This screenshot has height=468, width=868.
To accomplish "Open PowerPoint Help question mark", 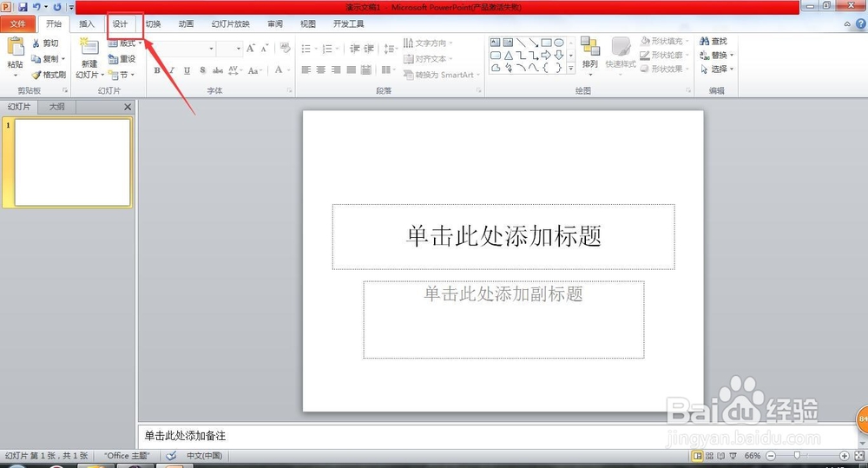I will click(x=861, y=23).
